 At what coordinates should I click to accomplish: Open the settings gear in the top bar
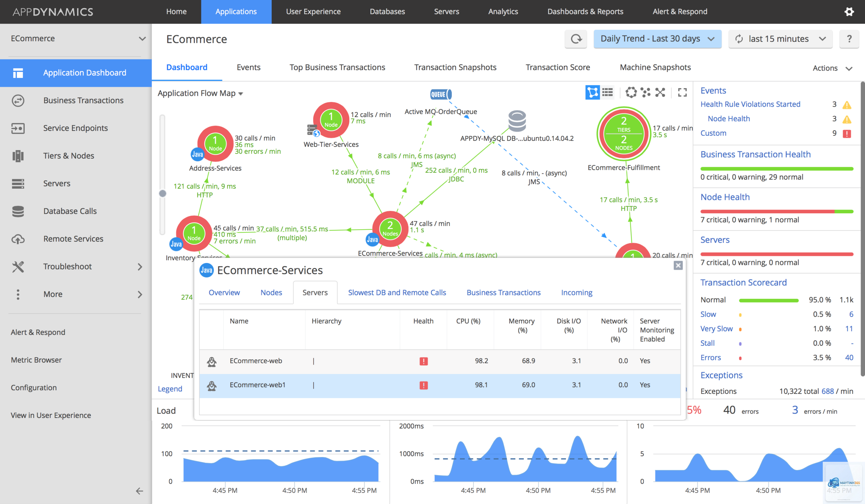tap(849, 12)
